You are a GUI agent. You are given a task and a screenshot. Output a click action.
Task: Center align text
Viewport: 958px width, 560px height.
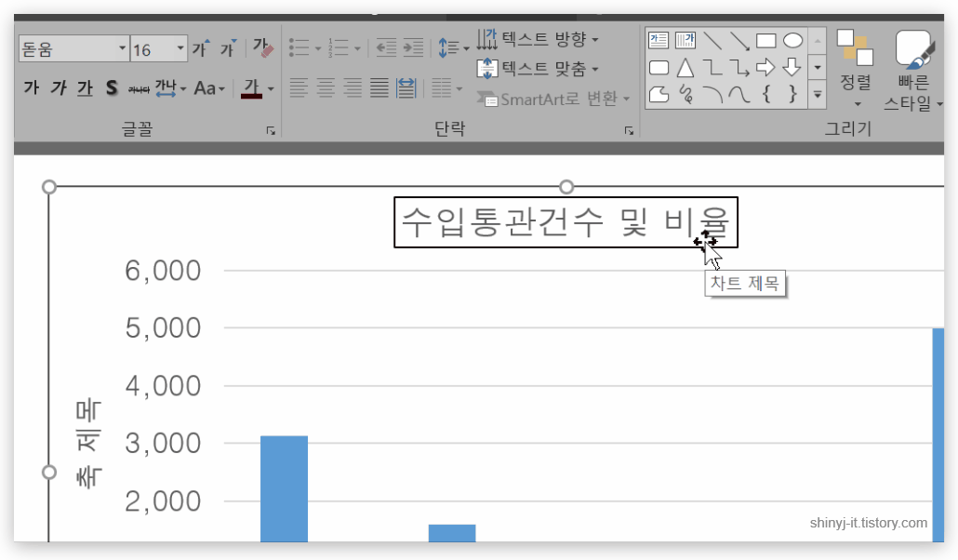tap(326, 88)
